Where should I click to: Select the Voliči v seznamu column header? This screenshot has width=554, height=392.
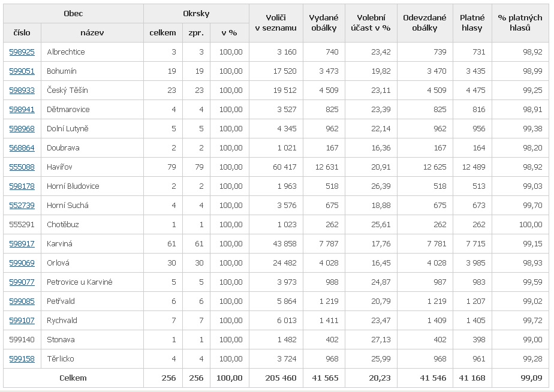click(x=276, y=23)
